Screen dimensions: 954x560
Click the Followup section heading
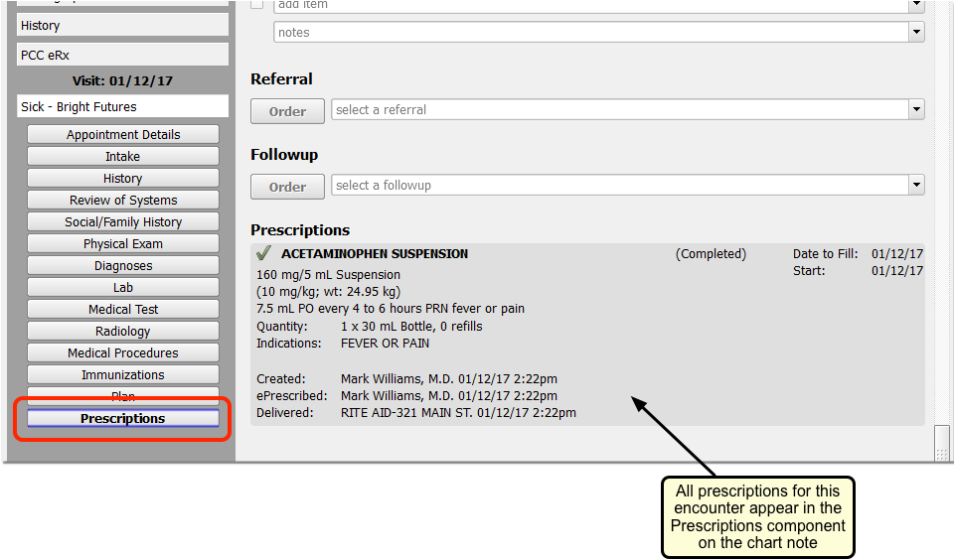(x=284, y=155)
